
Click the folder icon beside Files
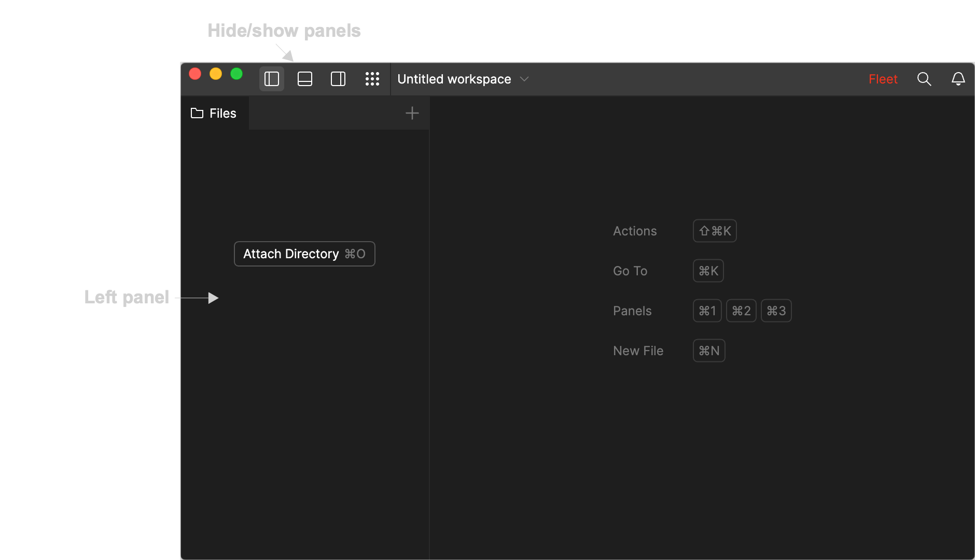pos(197,113)
